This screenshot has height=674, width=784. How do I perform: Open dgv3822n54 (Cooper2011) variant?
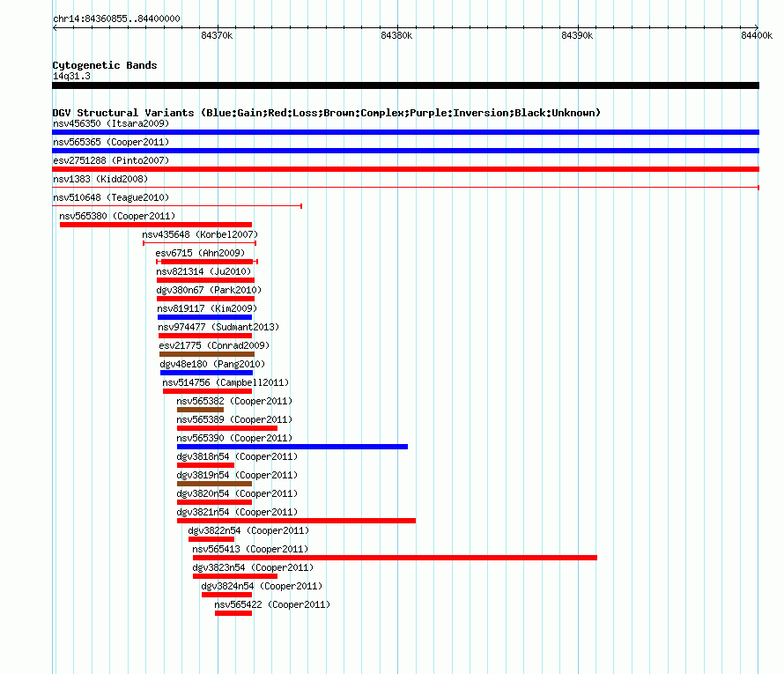pos(248,530)
